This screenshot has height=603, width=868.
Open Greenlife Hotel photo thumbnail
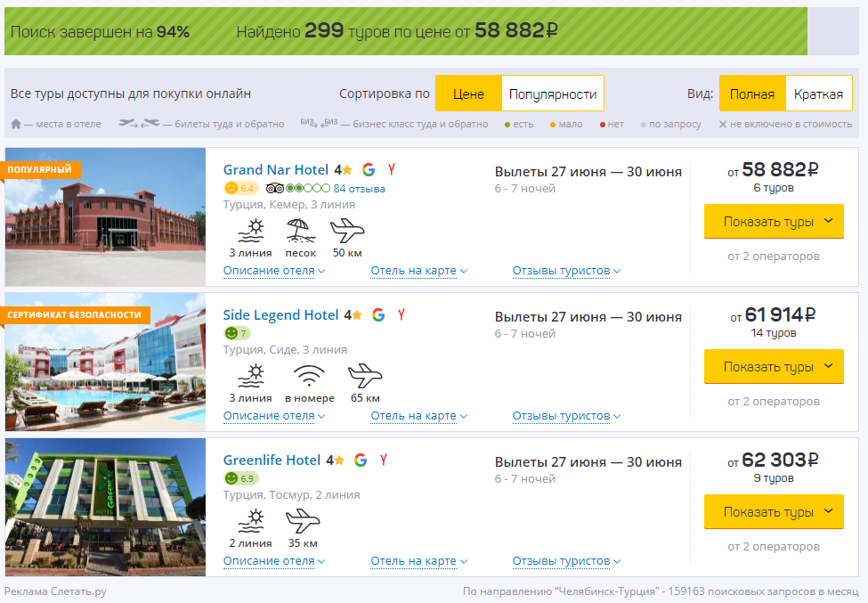coord(105,507)
